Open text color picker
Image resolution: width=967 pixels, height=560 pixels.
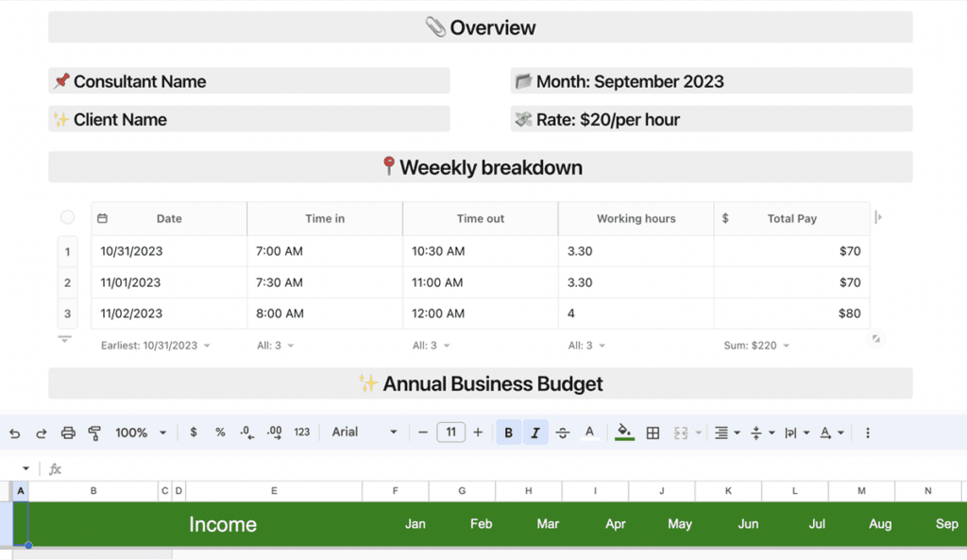590,433
